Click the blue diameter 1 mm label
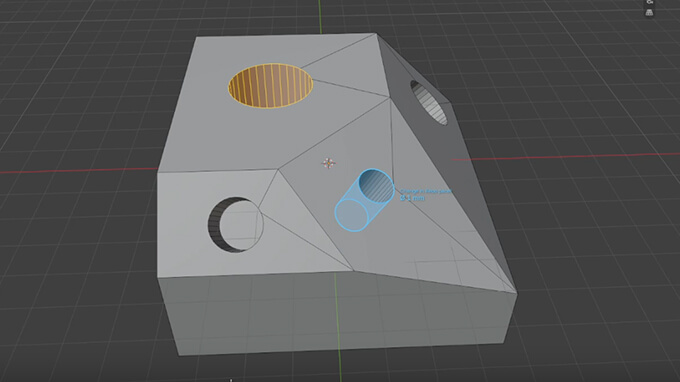The height and width of the screenshot is (382, 680). [x=412, y=198]
